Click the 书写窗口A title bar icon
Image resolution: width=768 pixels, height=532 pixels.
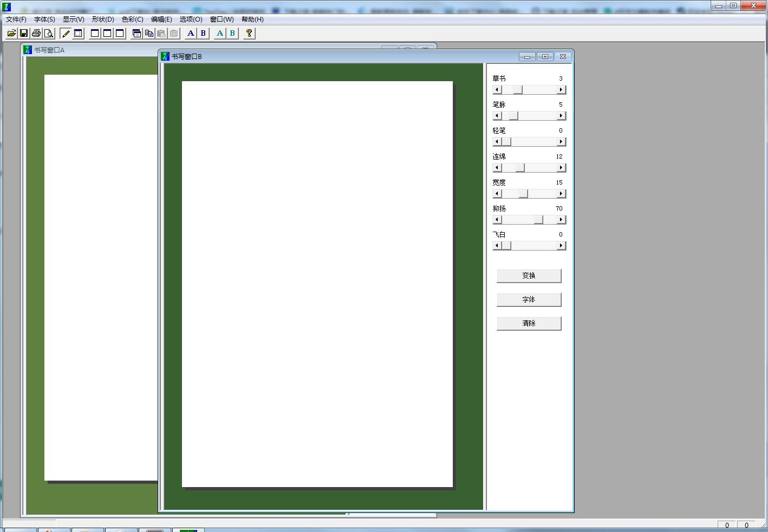point(28,50)
